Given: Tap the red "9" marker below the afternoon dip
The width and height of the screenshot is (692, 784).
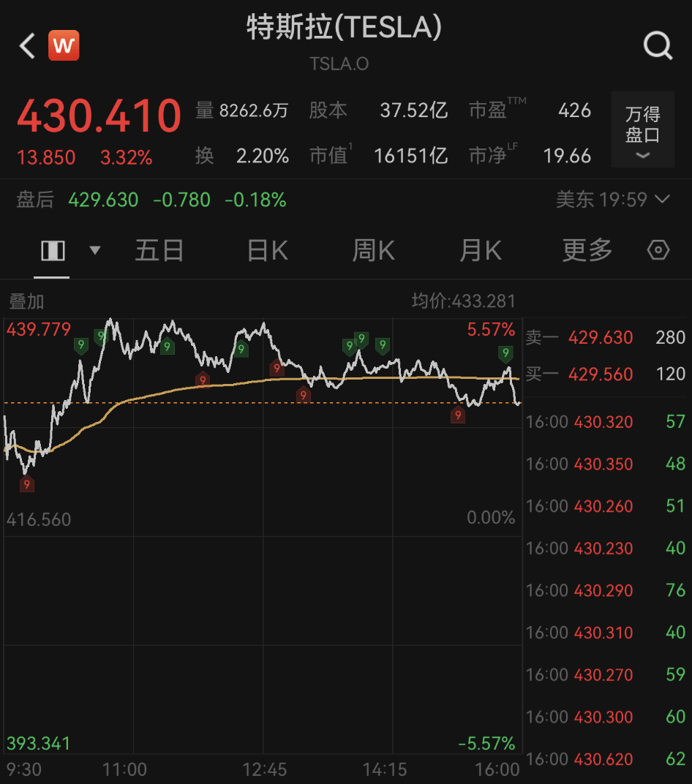Looking at the screenshot, I should click(458, 415).
